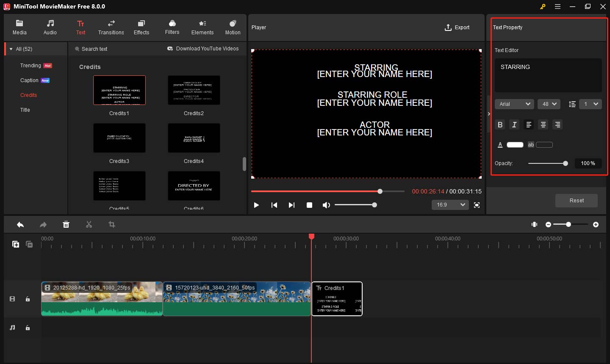
Task: Click the Export button
Action: pyautogui.click(x=457, y=28)
